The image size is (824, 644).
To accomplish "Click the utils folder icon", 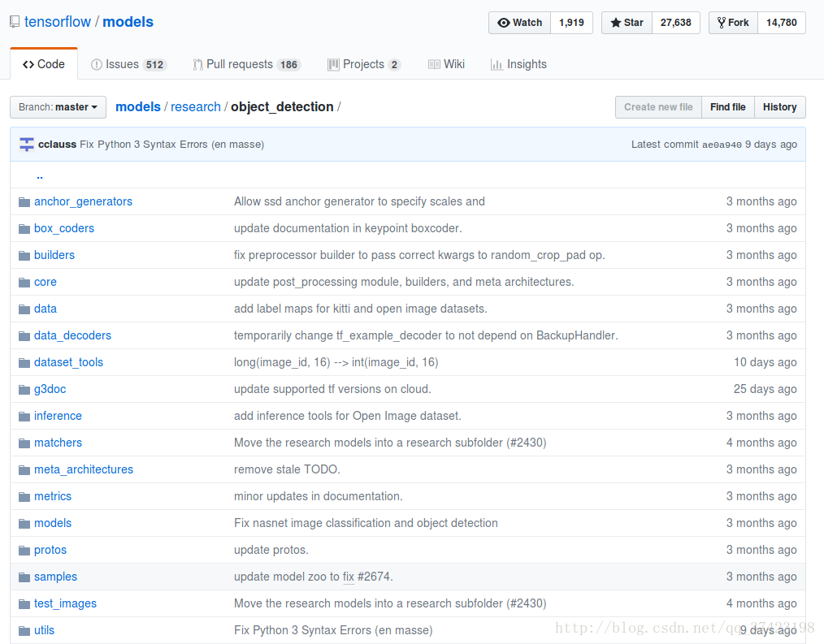I will (x=24, y=631).
